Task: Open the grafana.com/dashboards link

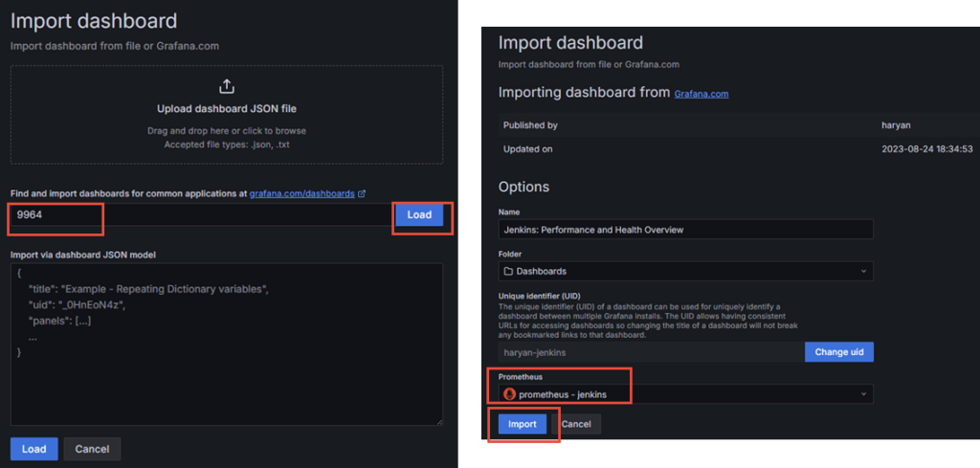Action: tap(301, 193)
